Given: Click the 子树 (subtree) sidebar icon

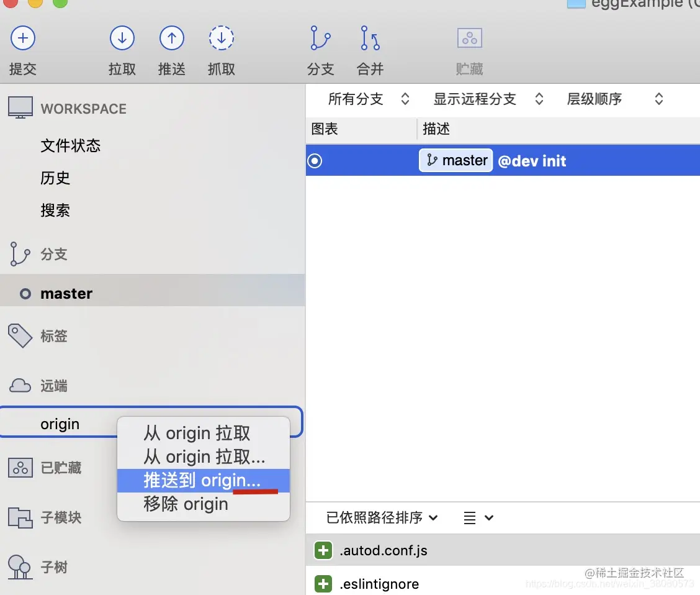Looking at the screenshot, I should coord(20,566).
